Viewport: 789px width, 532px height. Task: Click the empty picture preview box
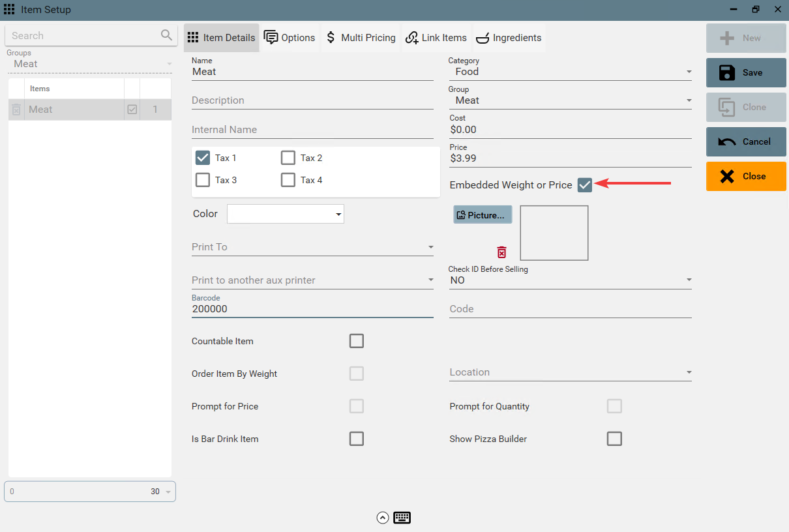pos(554,233)
